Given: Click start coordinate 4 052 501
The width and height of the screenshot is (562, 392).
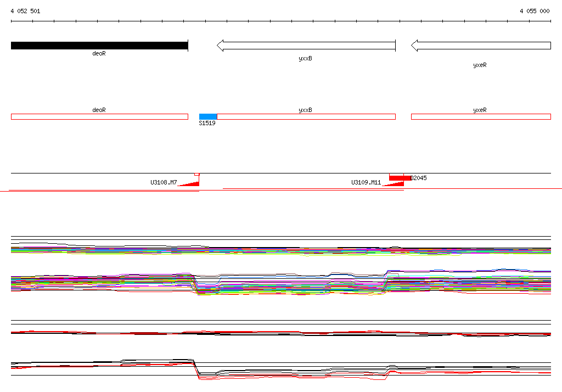Looking at the screenshot, I should tap(25, 11).
